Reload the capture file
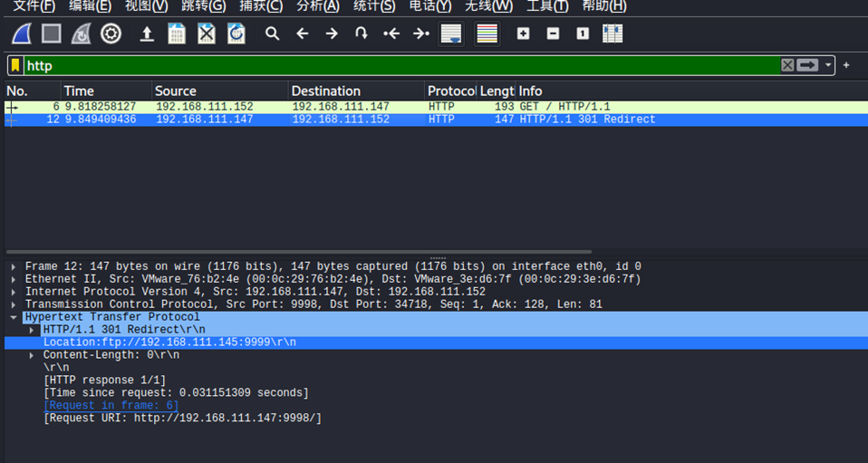 [x=236, y=34]
